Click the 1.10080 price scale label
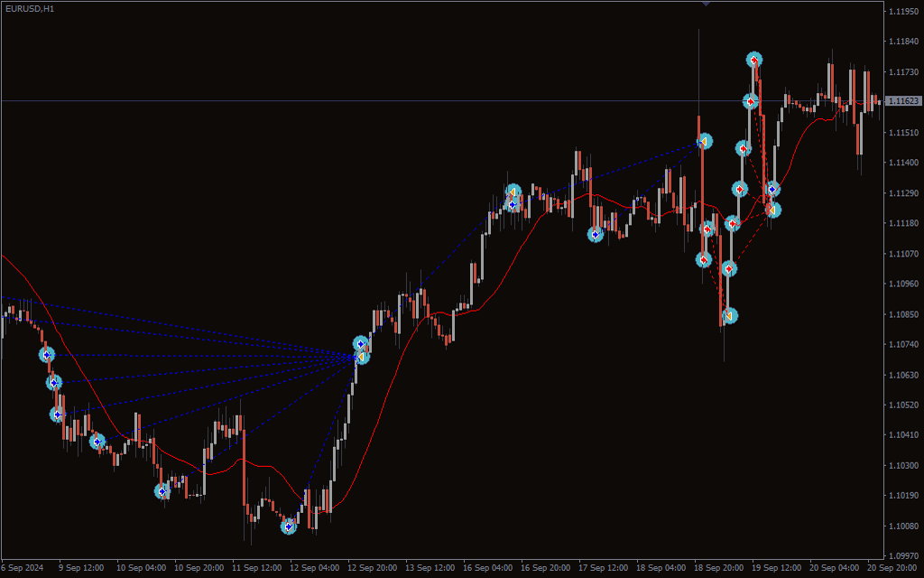The image size is (924, 578). tap(902, 526)
